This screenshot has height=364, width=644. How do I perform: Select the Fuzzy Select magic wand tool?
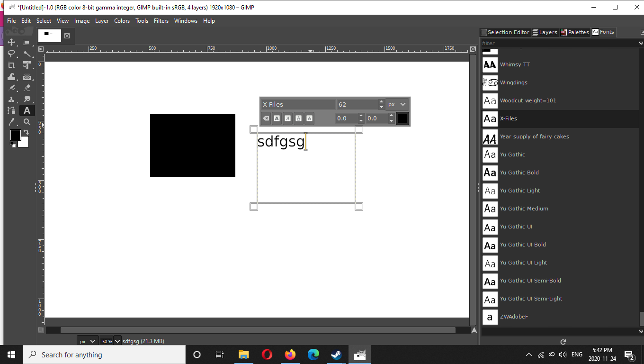pos(27,54)
